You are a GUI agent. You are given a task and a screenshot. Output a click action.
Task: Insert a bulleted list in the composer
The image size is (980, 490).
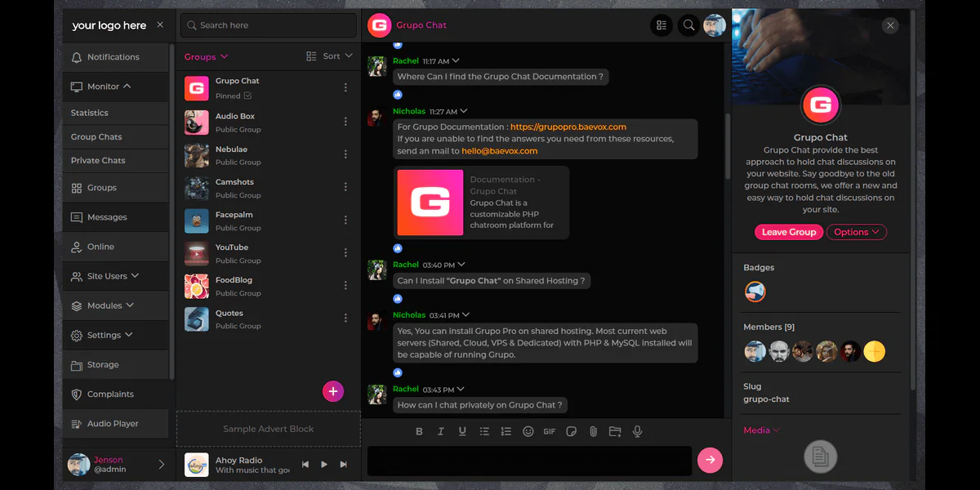pos(484,431)
